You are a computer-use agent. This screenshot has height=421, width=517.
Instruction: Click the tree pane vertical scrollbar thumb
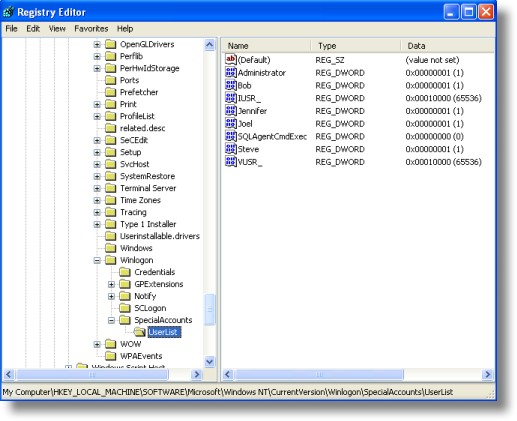point(210,309)
